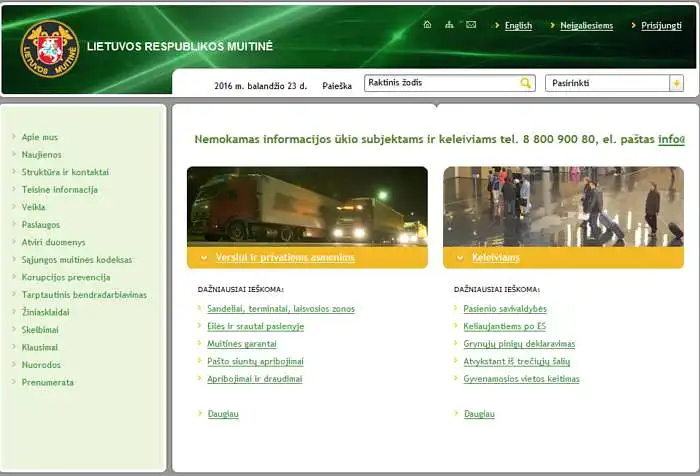Open the sitemap icon in header
The width and height of the screenshot is (700, 476).
[449, 25]
